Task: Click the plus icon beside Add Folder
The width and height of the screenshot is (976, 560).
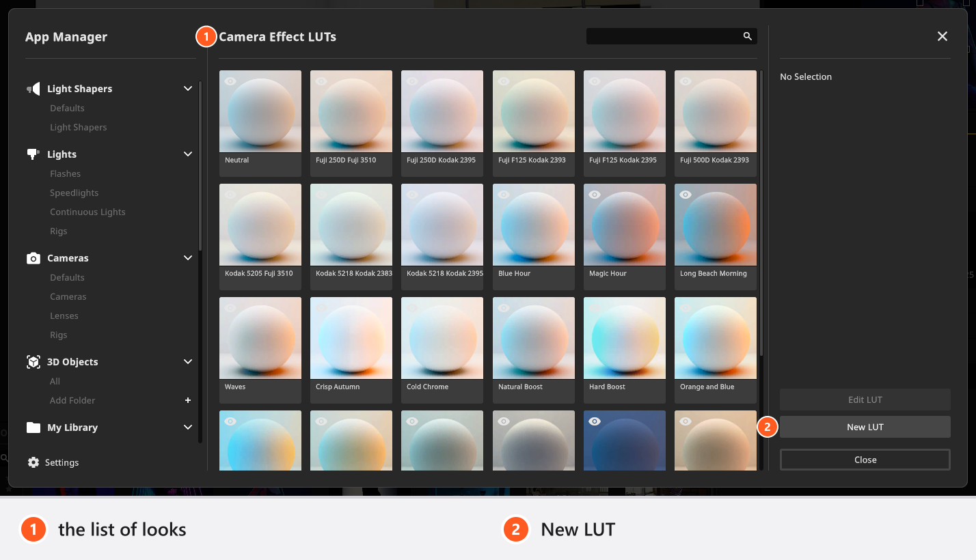Action: (x=188, y=400)
